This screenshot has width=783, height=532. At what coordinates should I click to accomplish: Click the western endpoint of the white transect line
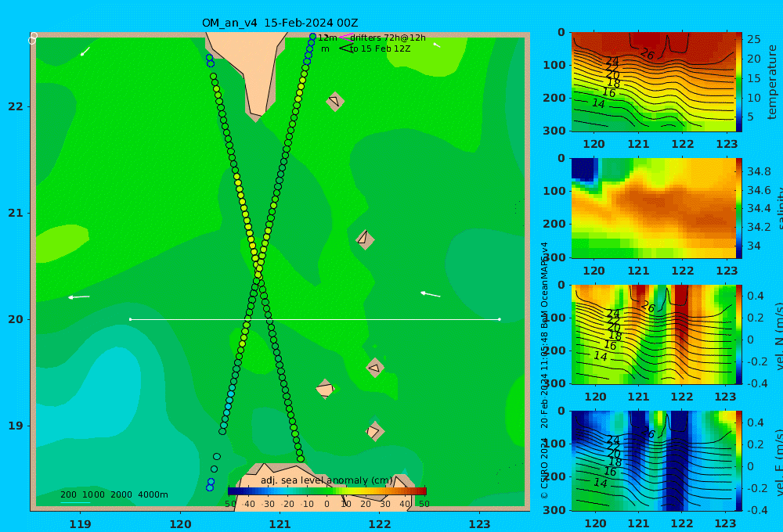click(x=130, y=319)
